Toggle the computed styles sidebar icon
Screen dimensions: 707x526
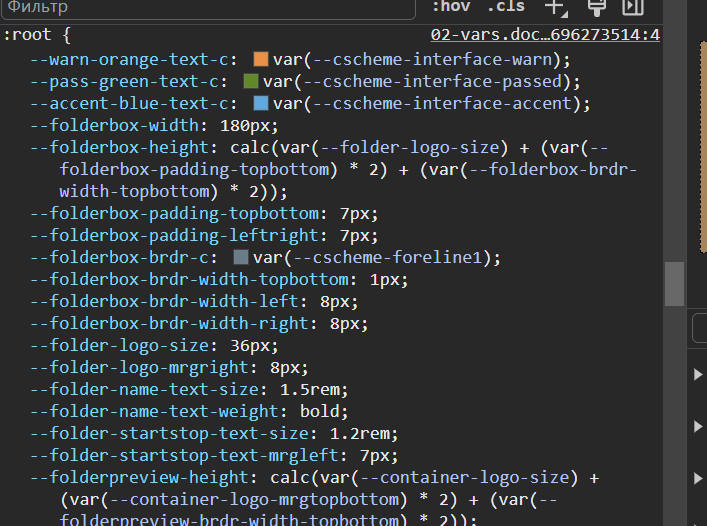(x=633, y=8)
